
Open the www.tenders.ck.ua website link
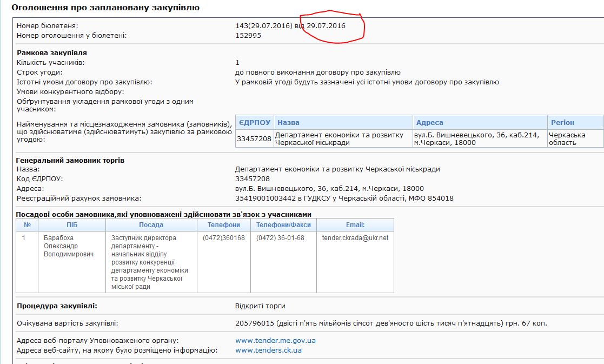tap(268, 350)
